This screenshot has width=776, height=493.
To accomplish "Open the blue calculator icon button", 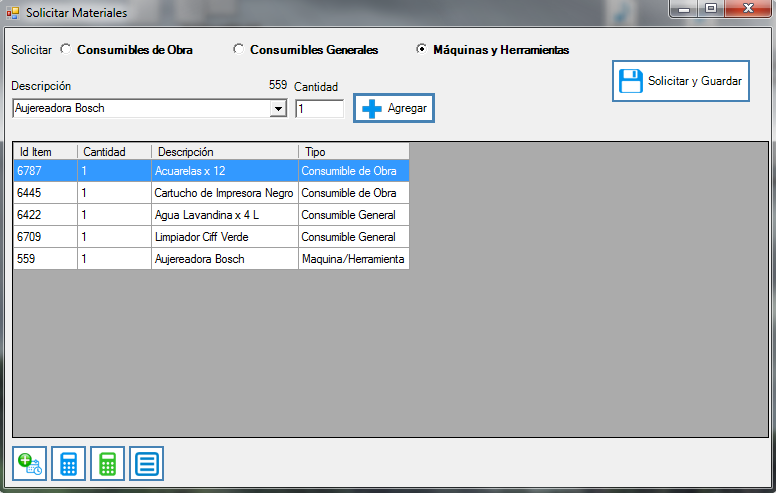I will (68, 464).
